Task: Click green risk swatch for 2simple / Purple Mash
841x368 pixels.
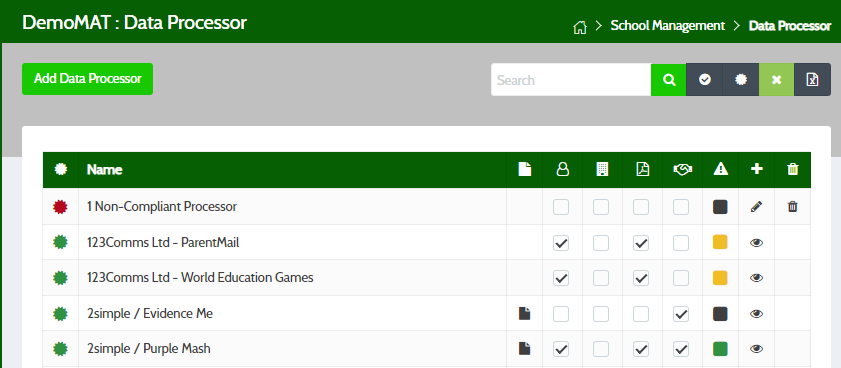Action: 720,349
